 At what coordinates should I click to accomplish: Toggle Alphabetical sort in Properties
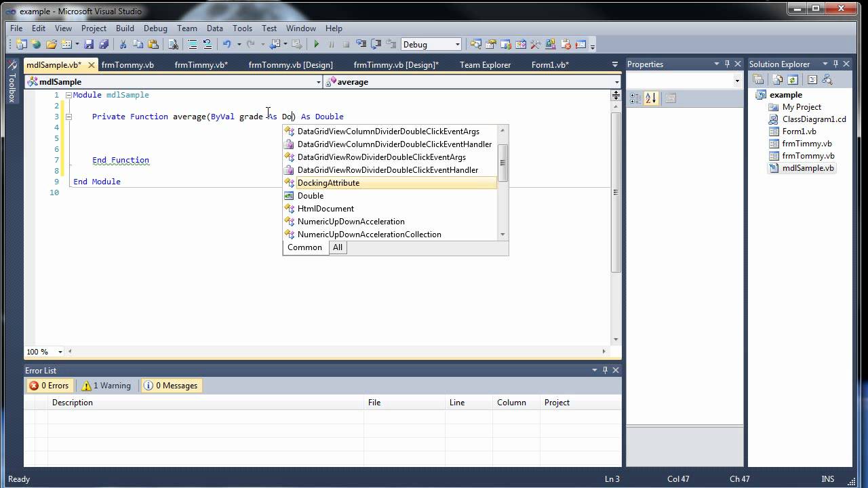pyautogui.click(x=651, y=98)
